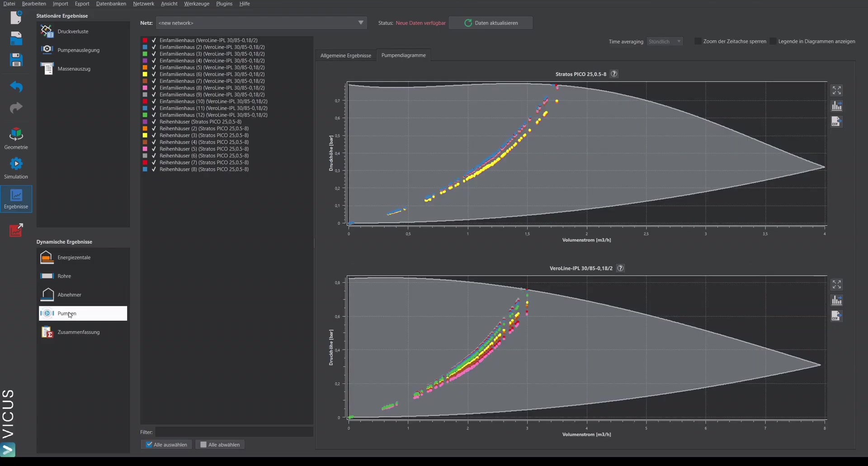Select Pumpen dynamic results
This screenshot has width=868, height=466.
[x=83, y=314]
